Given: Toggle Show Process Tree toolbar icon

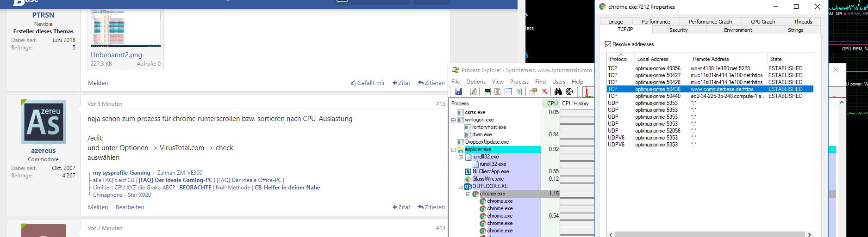Looking at the screenshot, I should [x=497, y=91].
